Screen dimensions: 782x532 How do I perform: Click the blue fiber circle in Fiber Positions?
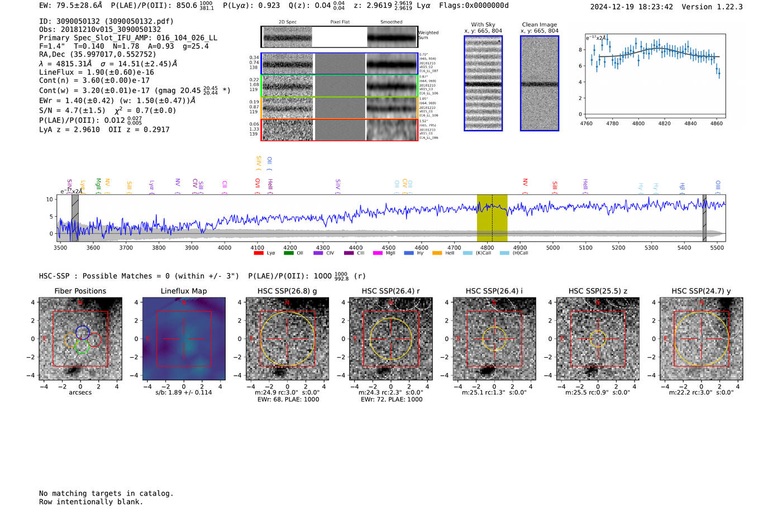pos(83,333)
